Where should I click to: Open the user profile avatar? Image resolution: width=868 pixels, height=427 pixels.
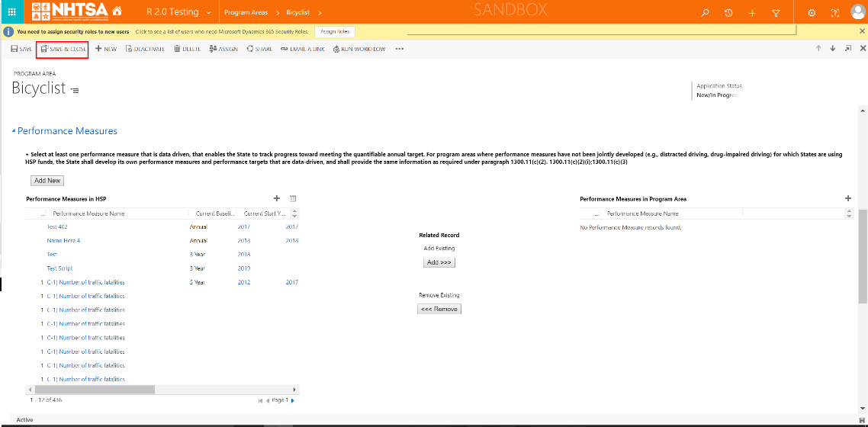click(859, 12)
